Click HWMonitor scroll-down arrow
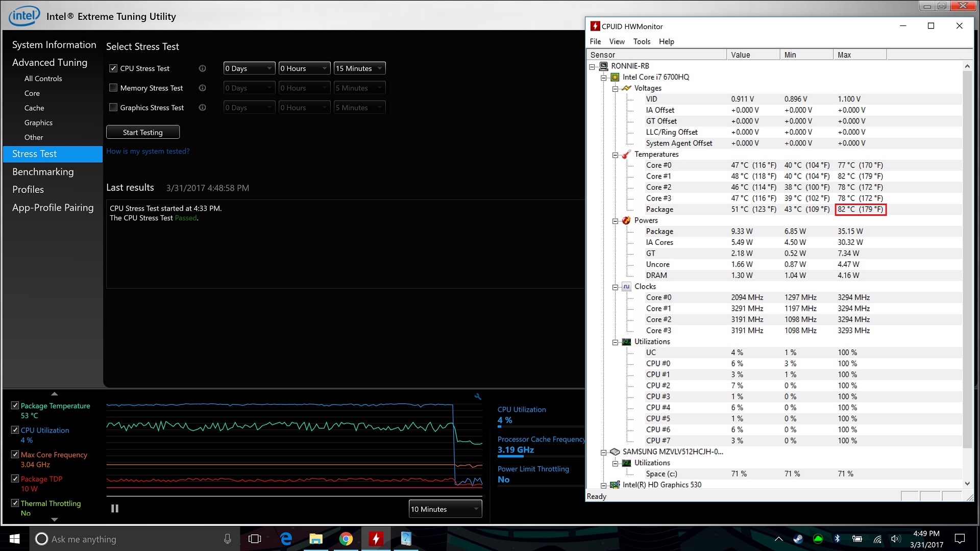This screenshot has height=551, width=980. pyautogui.click(x=967, y=484)
